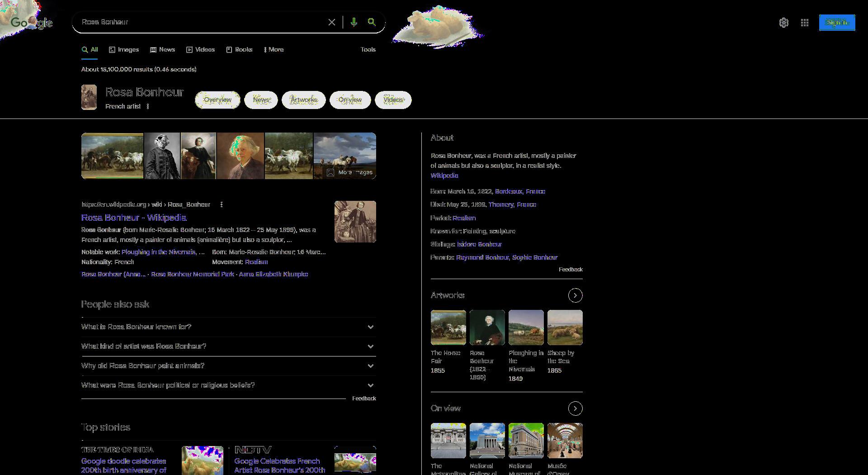Clear the search box text

(332, 22)
